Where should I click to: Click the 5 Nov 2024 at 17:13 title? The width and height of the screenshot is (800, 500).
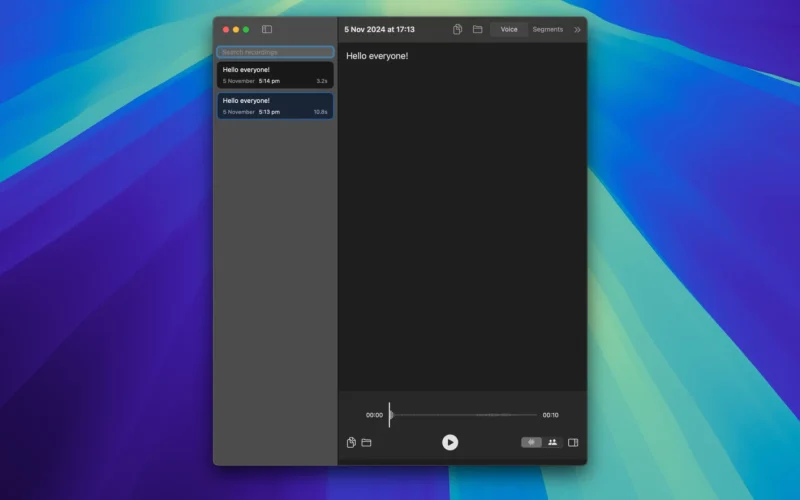coord(380,30)
